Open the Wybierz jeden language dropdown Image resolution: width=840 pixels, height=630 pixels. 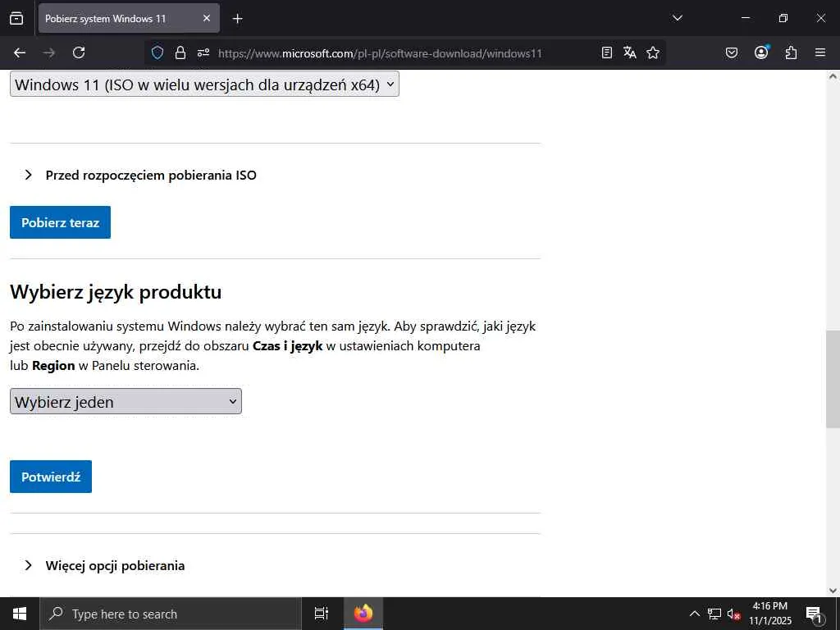(126, 401)
